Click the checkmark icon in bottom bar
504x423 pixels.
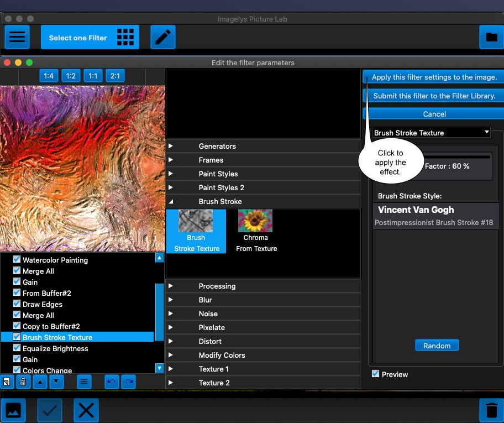(x=50, y=410)
